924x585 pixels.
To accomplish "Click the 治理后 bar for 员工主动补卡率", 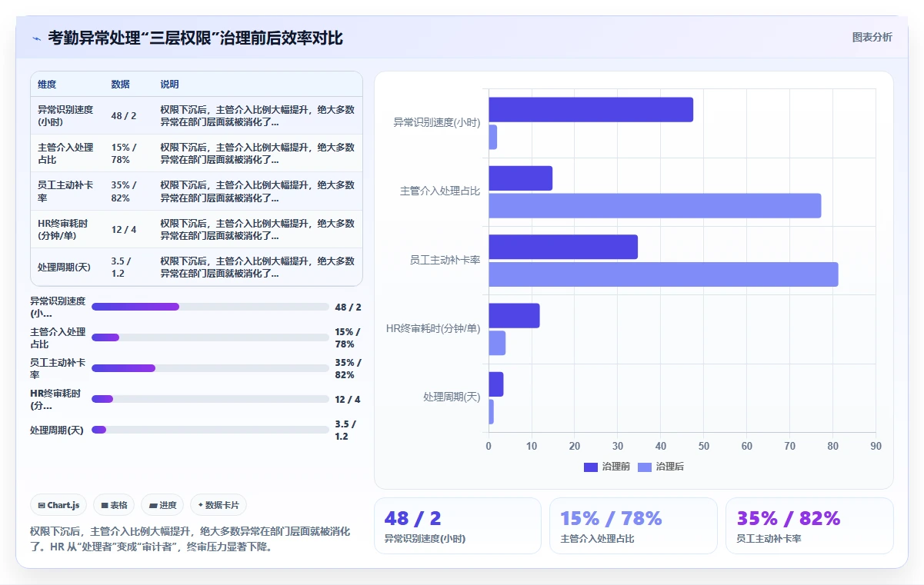I will 663,274.
